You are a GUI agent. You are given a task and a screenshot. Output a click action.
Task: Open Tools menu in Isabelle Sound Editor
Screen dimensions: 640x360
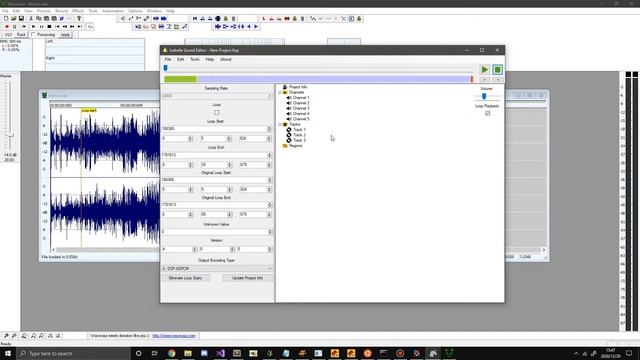coord(195,60)
